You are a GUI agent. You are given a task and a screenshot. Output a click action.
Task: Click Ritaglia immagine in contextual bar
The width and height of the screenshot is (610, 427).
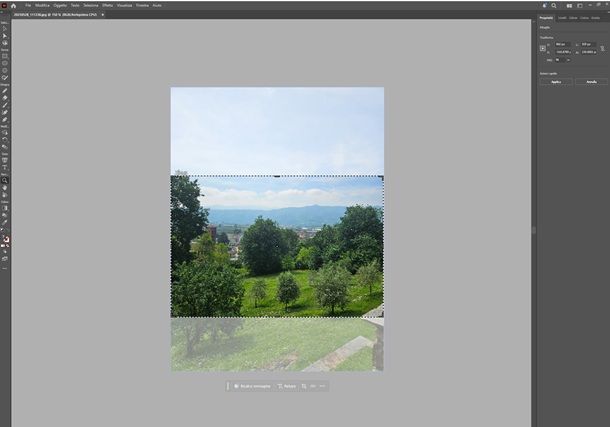pyautogui.click(x=252, y=387)
